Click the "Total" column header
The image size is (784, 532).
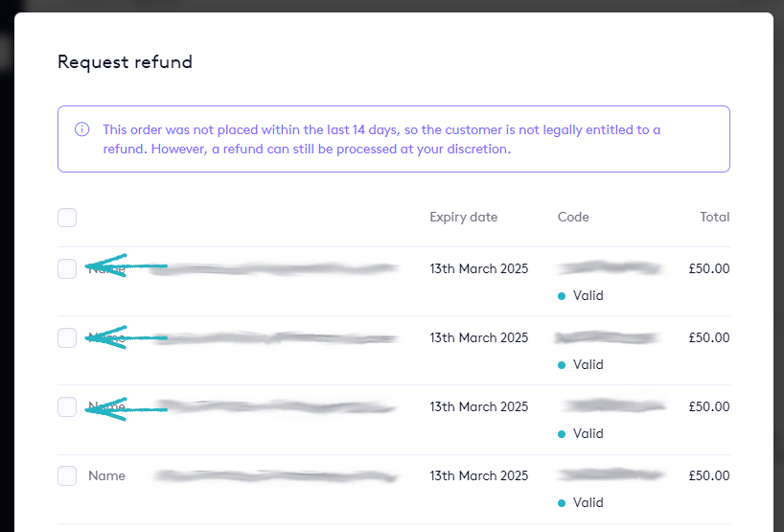pos(714,218)
